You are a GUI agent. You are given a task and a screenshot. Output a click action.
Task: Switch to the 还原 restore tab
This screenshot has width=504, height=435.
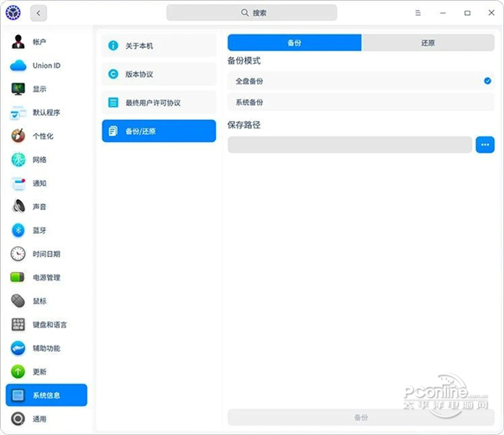[428, 43]
